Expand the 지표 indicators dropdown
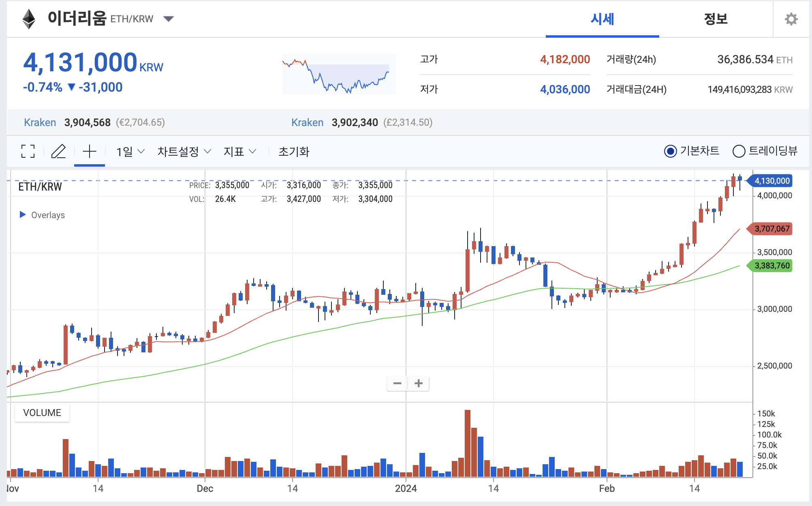 (x=239, y=152)
